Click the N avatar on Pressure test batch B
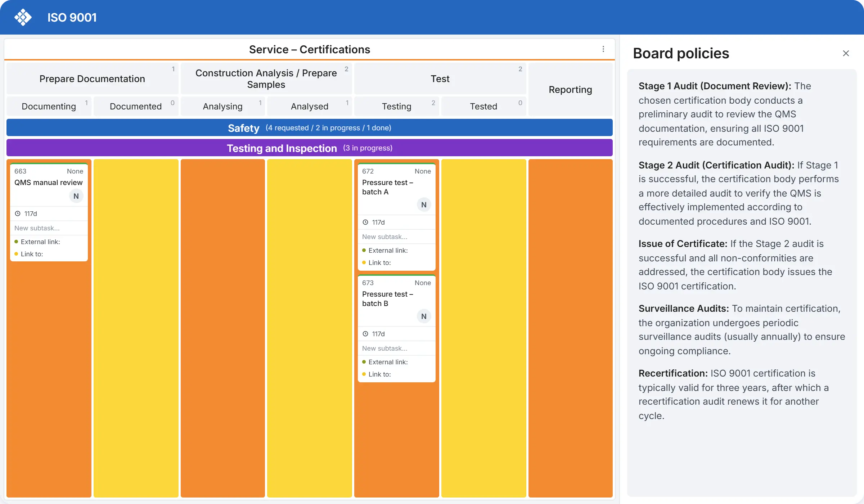The width and height of the screenshot is (864, 504). tap(424, 316)
